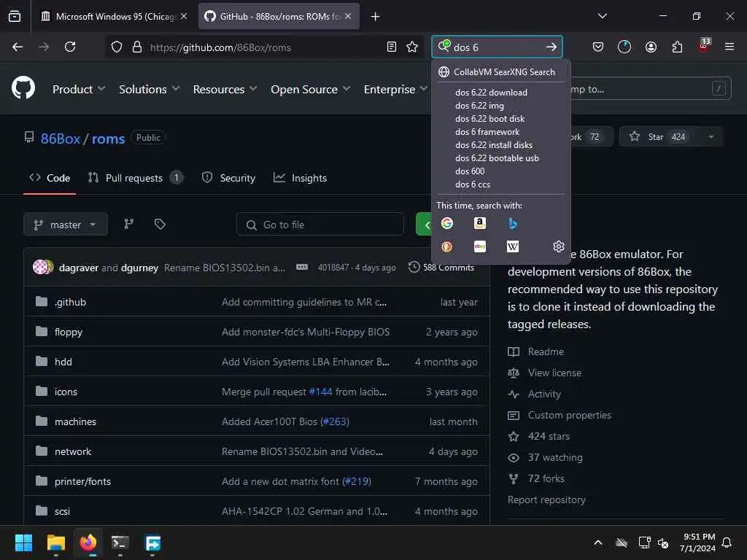Image resolution: width=747 pixels, height=560 pixels.
Task: Search with Wikipedia this time
Action: coord(513,246)
